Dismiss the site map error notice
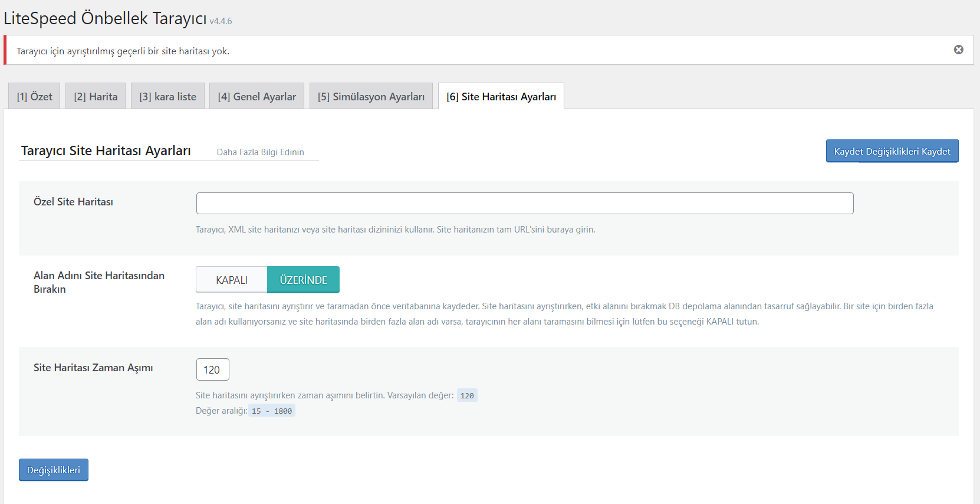Viewport: 980px width, 504px height. click(x=959, y=50)
